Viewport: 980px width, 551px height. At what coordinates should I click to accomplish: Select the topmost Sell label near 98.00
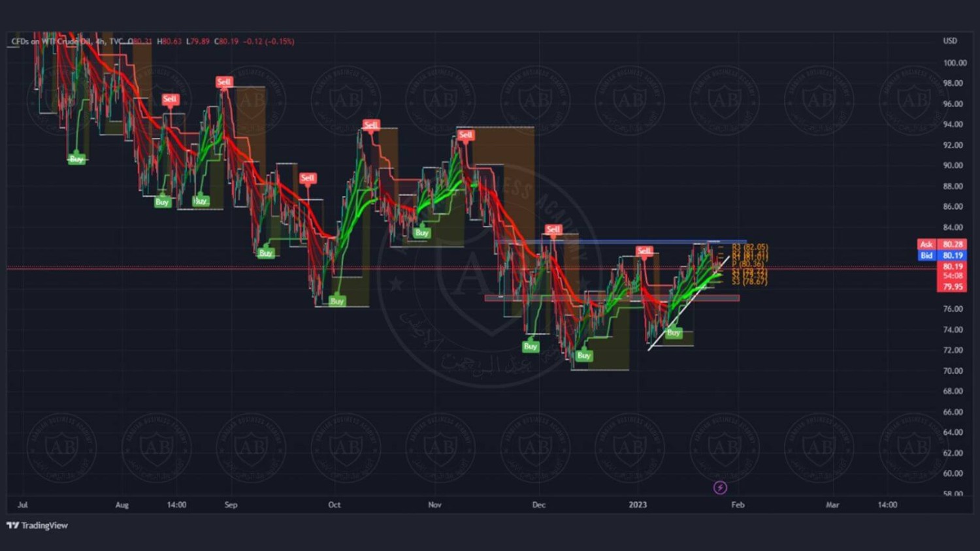[x=224, y=82]
